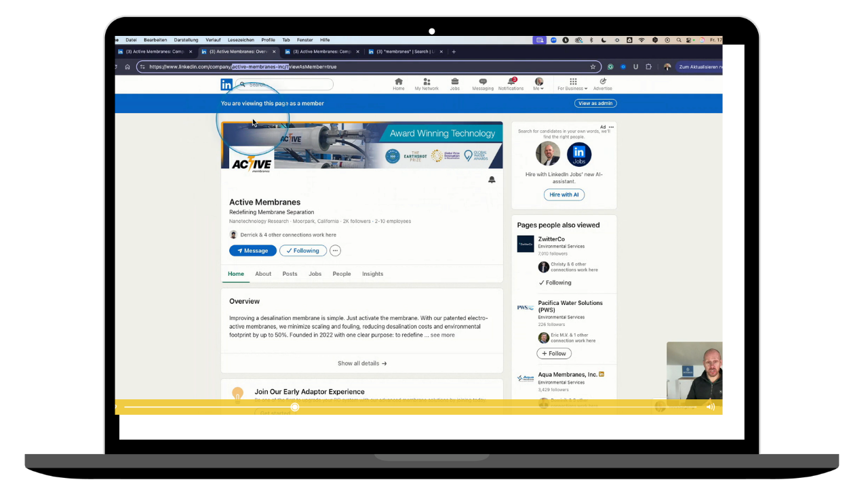
Task: Click the "Join Our Early Adaptor Experience" heading
Action: click(x=309, y=392)
